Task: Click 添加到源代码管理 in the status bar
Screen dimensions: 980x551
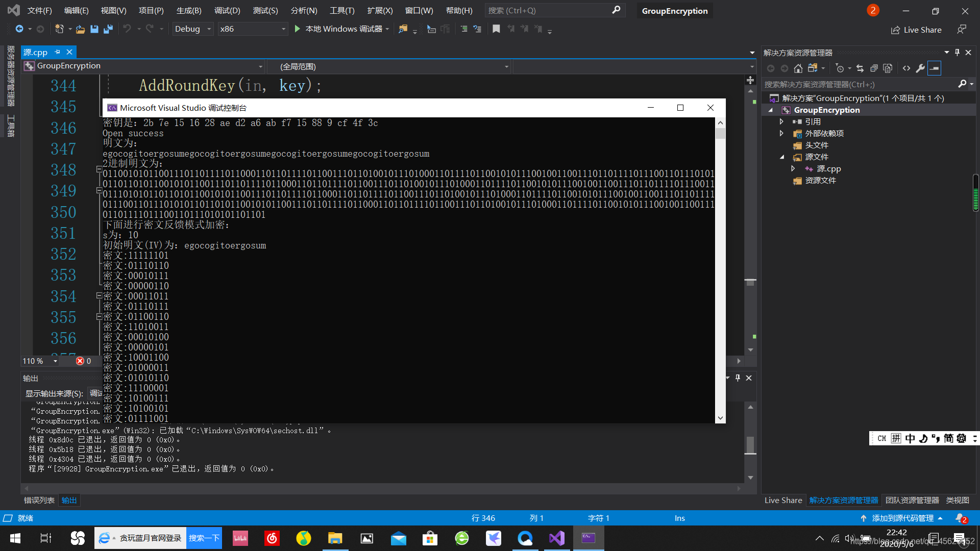Action: coord(902,518)
